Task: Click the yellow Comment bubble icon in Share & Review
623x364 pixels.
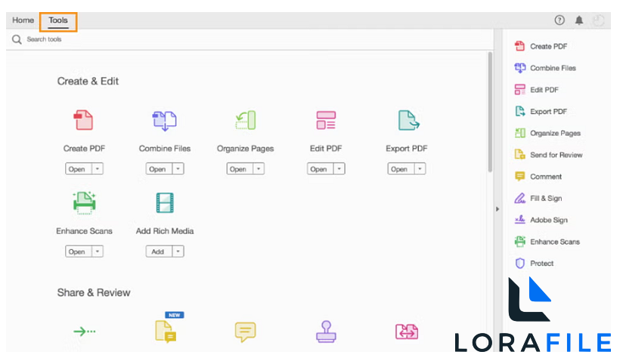Action: click(245, 332)
